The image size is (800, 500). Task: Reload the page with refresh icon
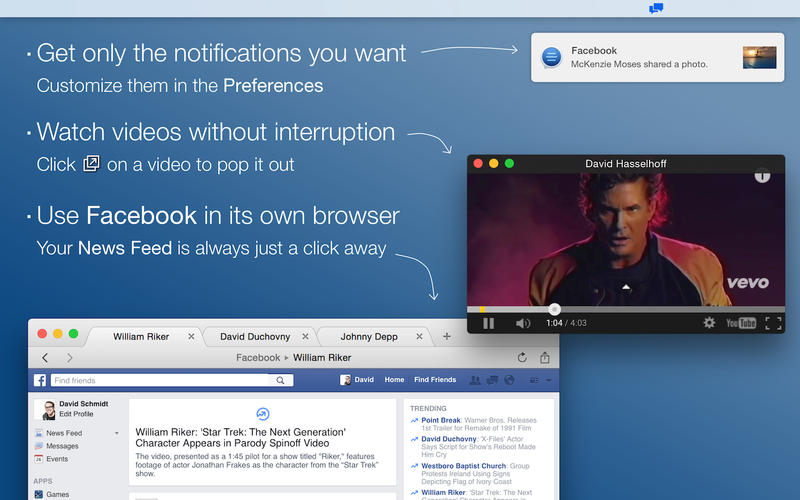pos(522,357)
